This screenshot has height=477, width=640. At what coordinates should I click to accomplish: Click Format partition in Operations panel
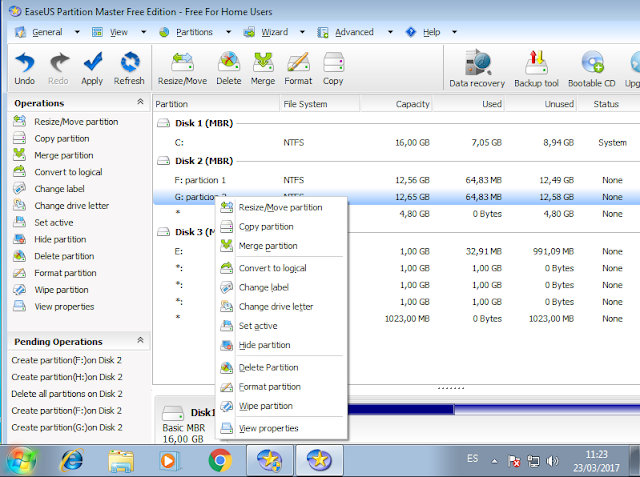point(55,273)
